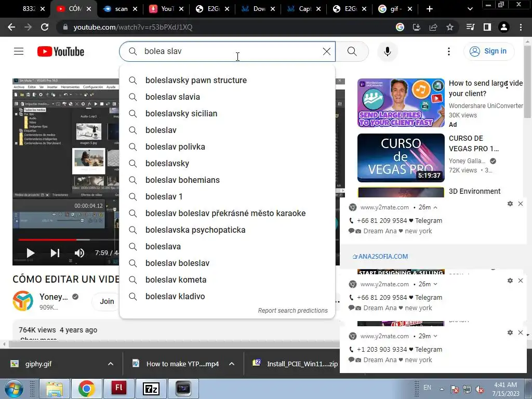Screen dimensions: 532x399
Task: Skip to next video
Action: click(55, 253)
